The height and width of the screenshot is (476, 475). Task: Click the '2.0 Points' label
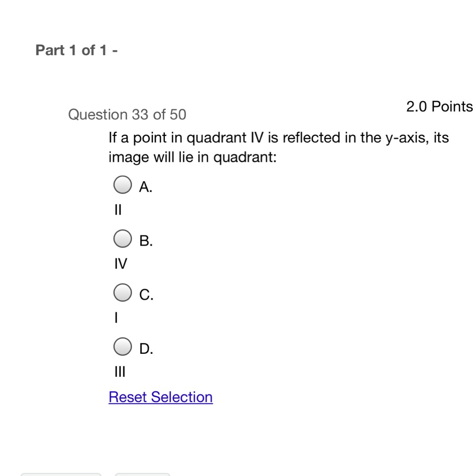[x=439, y=107]
